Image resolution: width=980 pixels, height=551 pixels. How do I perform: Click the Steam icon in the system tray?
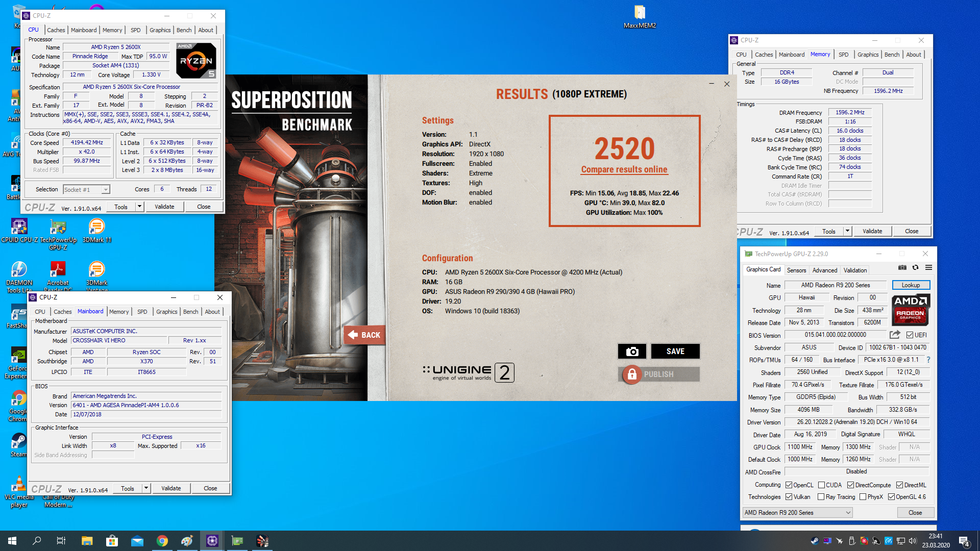815,541
